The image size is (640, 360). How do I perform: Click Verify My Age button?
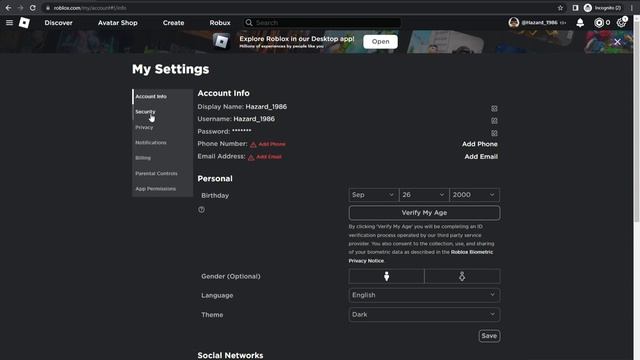tap(424, 213)
